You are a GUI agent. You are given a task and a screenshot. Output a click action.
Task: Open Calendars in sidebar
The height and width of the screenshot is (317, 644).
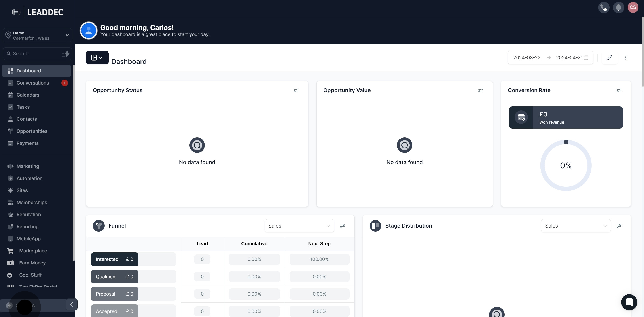pyautogui.click(x=36, y=95)
